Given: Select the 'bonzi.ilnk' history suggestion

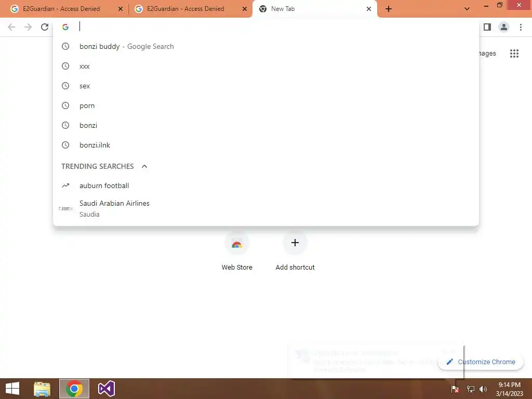Looking at the screenshot, I should (266, 145).
